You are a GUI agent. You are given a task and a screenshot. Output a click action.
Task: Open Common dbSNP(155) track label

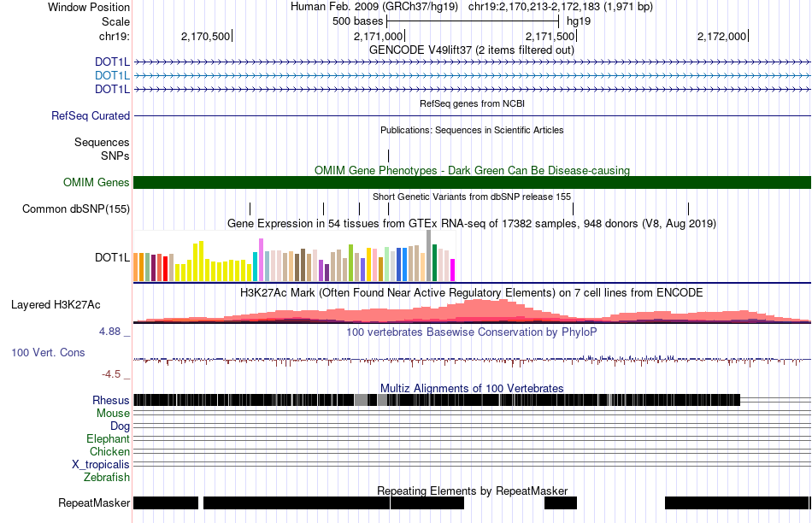[x=76, y=209]
